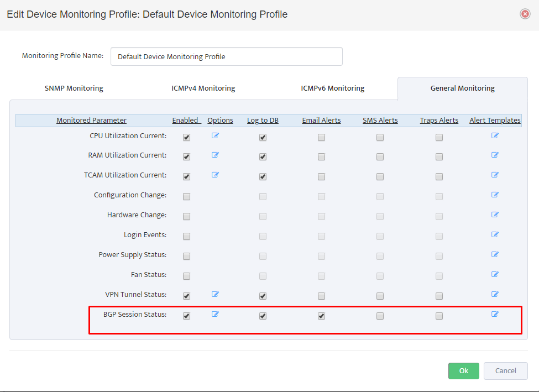
Task: Click the Options column header
Action: pyautogui.click(x=221, y=121)
